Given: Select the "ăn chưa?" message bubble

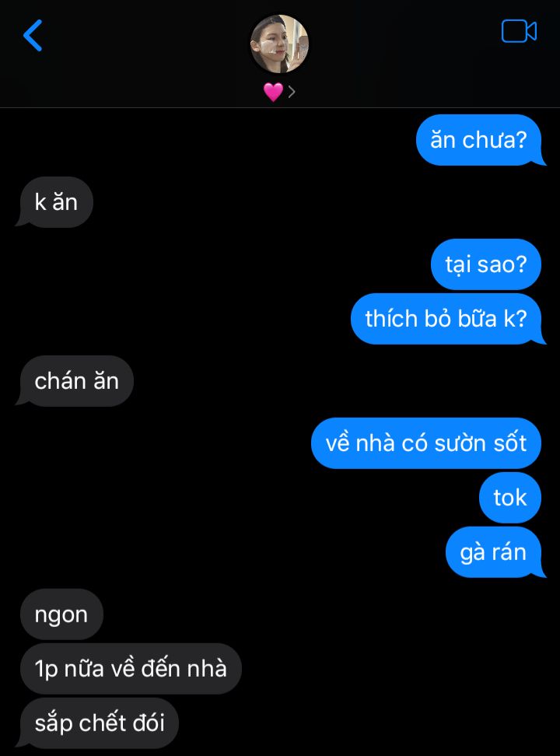Looking at the screenshot, I should (x=479, y=140).
